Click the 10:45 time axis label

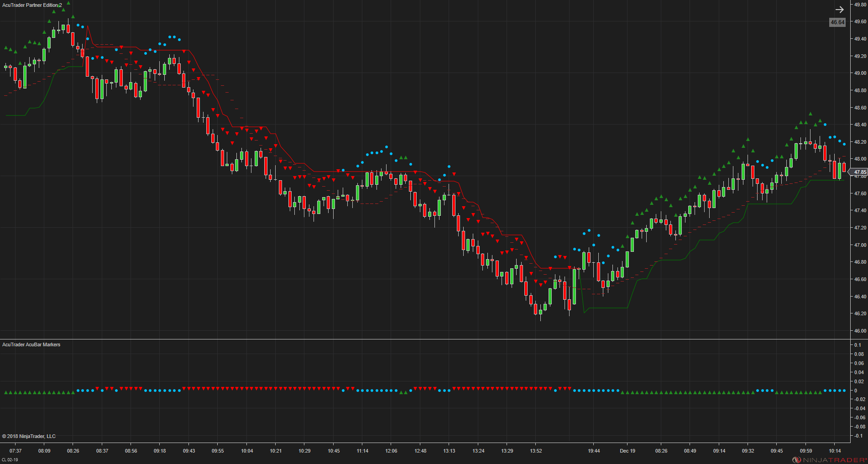[334, 451]
